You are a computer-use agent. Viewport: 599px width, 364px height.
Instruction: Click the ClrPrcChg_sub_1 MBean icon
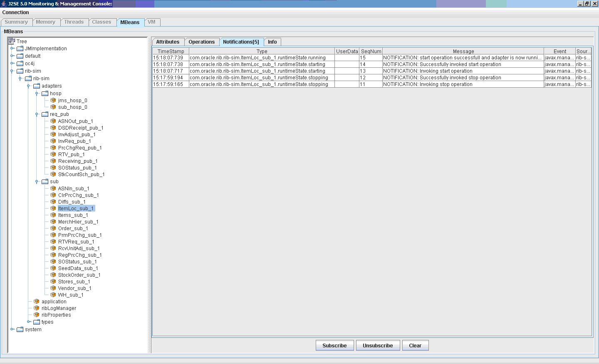coord(53,195)
